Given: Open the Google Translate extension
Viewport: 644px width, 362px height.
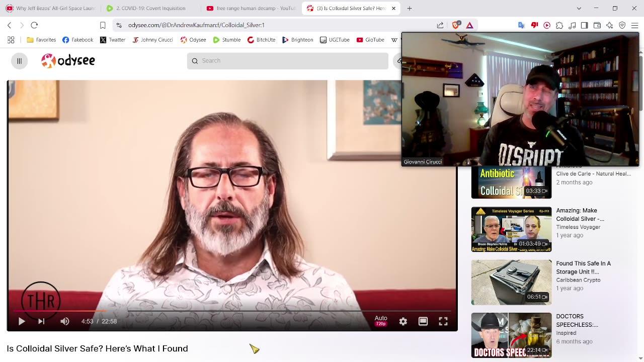Looking at the screenshot, I should coord(521,25).
